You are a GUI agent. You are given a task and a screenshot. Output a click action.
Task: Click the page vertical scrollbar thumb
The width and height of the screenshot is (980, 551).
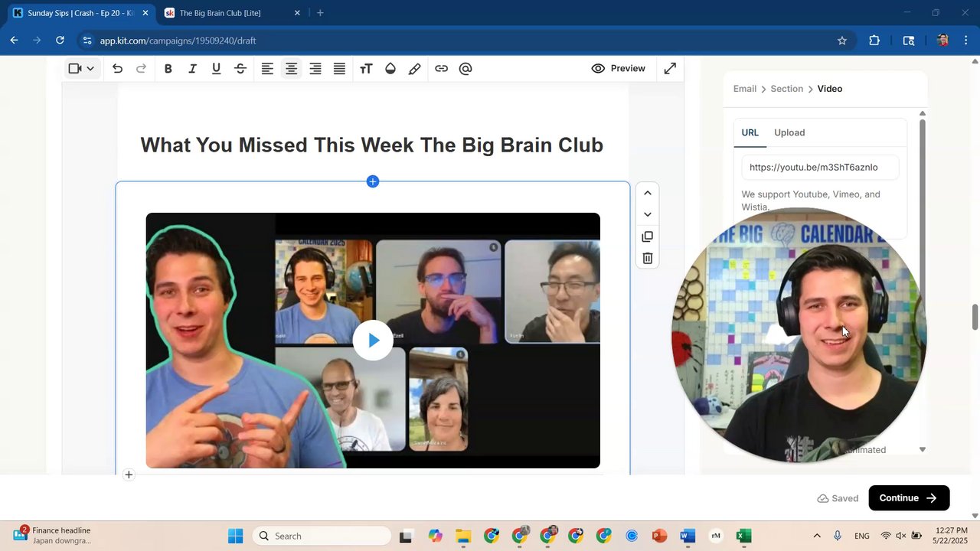(x=975, y=317)
